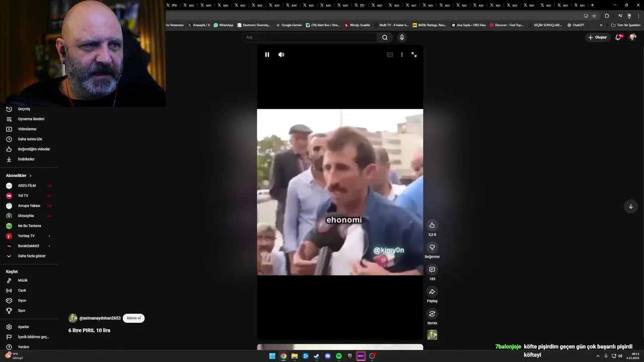Open YouTube notifications bell
Image resolution: width=644 pixels, height=362 pixels.
[618, 37]
